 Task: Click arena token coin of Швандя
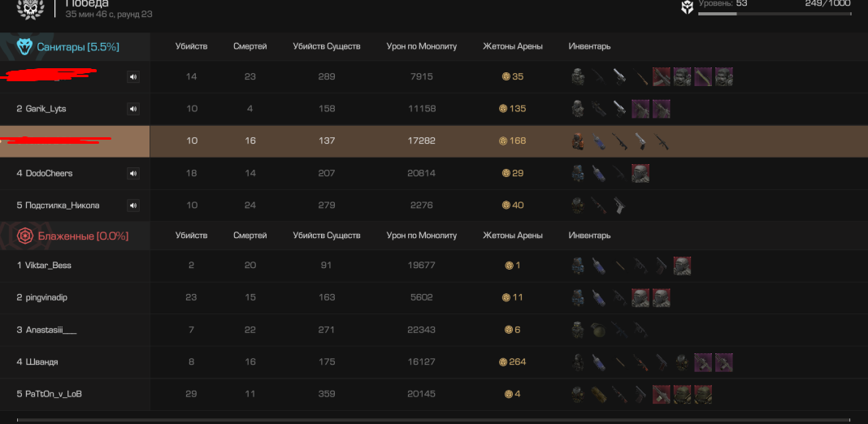(502, 362)
